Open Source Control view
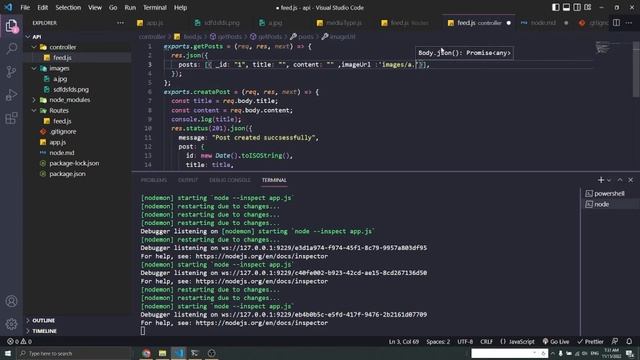The image size is (640, 360). point(11,72)
